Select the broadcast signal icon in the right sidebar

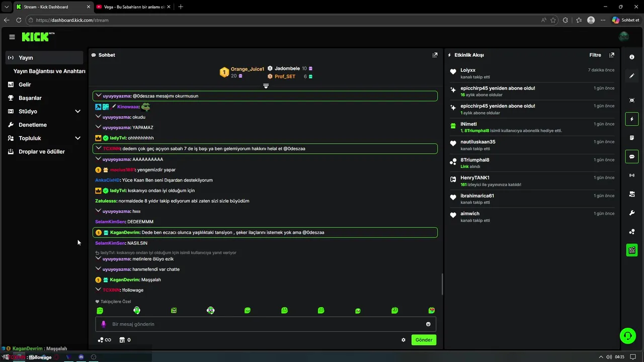632,175
